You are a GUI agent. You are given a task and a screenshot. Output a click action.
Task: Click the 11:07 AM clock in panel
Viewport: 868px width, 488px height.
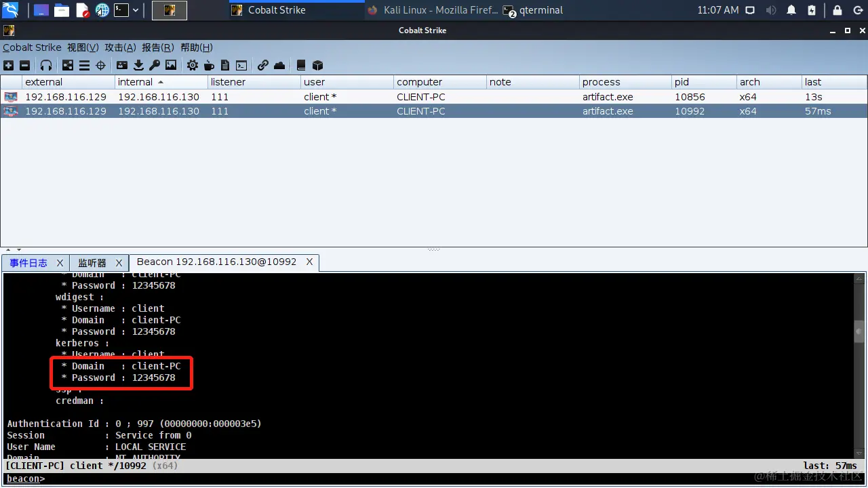pos(718,10)
